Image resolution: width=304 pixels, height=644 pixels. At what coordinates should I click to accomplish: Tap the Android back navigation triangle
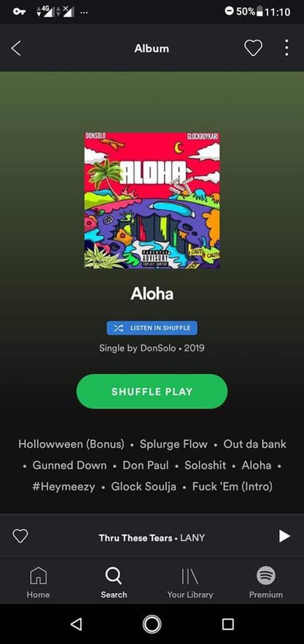tap(76, 625)
